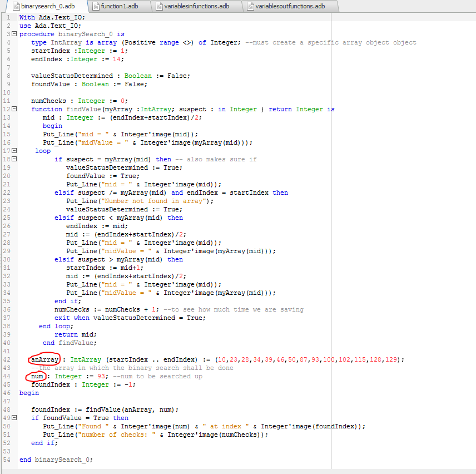
Task: Click 'foundValue : Boolean' declaration on line 9
Action: pos(70,84)
